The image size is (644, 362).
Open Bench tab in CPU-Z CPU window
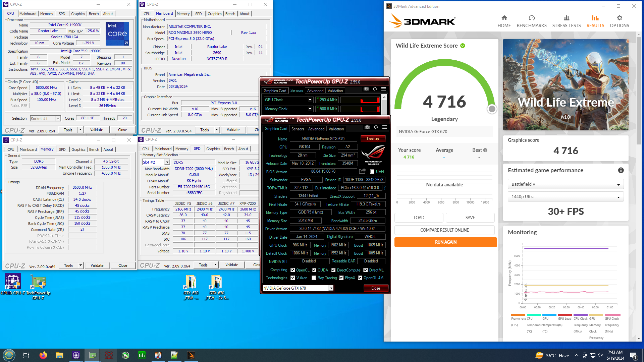click(94, 14)
